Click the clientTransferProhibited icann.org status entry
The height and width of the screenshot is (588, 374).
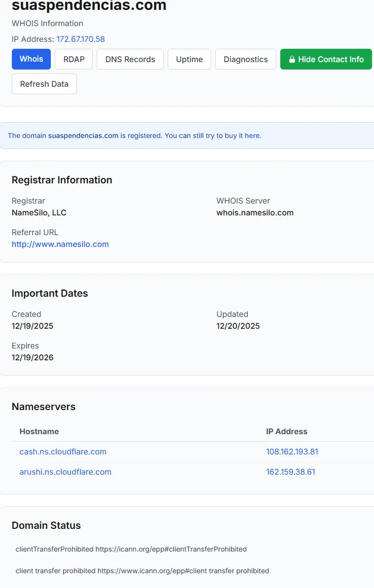coord(131,549)
